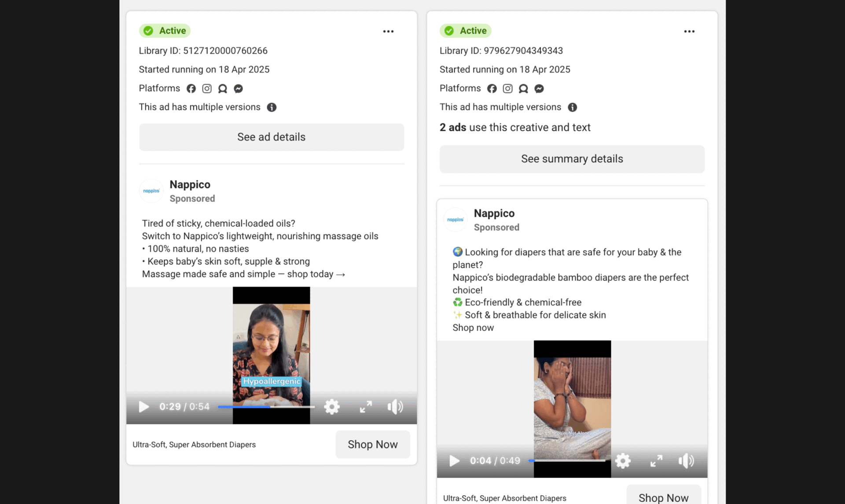Click info icon beside multiple versions, left card
The width and height of the screenshot is (845, 504).
pyautogui.click(x=272, y=107)
